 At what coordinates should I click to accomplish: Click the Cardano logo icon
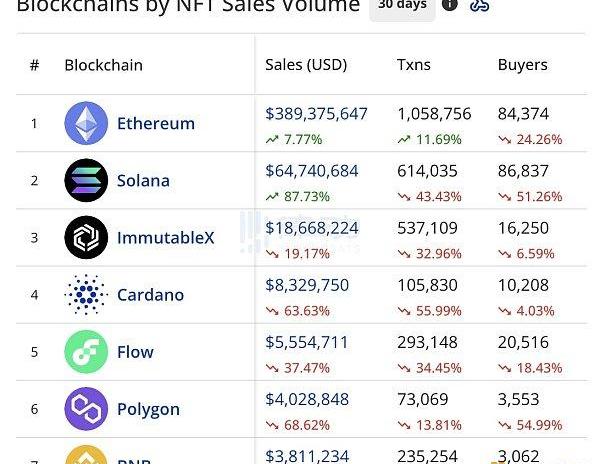click(86, 295)
